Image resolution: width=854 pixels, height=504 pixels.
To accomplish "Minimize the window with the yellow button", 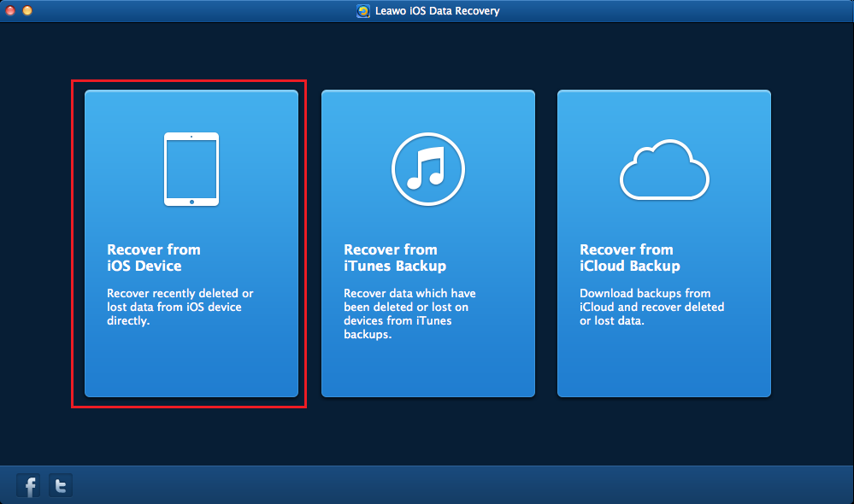I will [27, 11].
